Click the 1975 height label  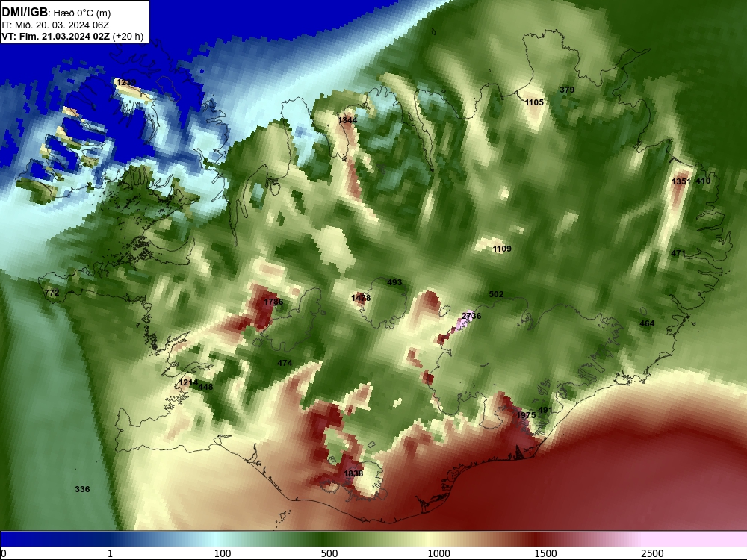click(x=526, y=414)
